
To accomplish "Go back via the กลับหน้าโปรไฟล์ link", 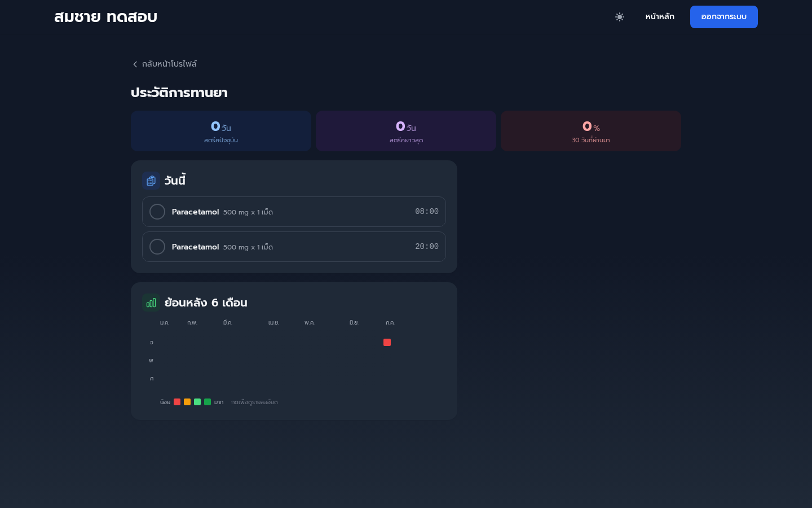I will coord(164,64).
